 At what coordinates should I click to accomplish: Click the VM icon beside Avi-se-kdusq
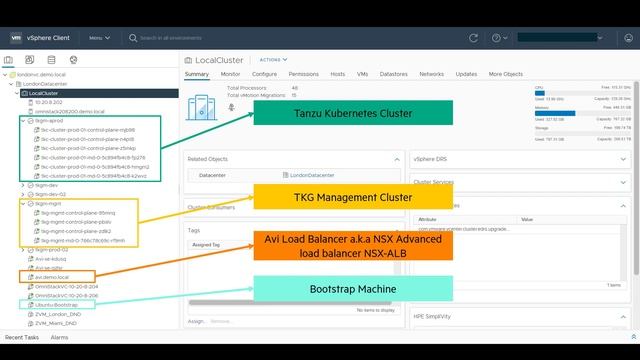(x=30, y=259)
